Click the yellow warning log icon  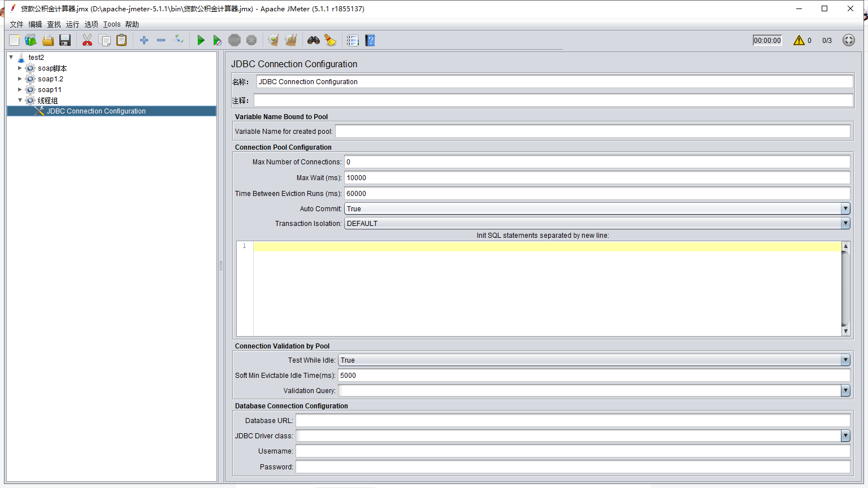[x=799, y=40]
